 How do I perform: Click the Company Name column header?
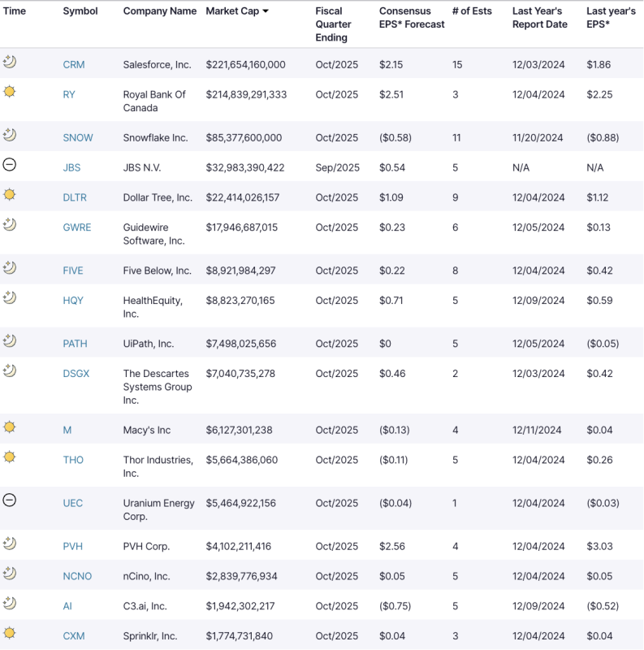point(159,11)
